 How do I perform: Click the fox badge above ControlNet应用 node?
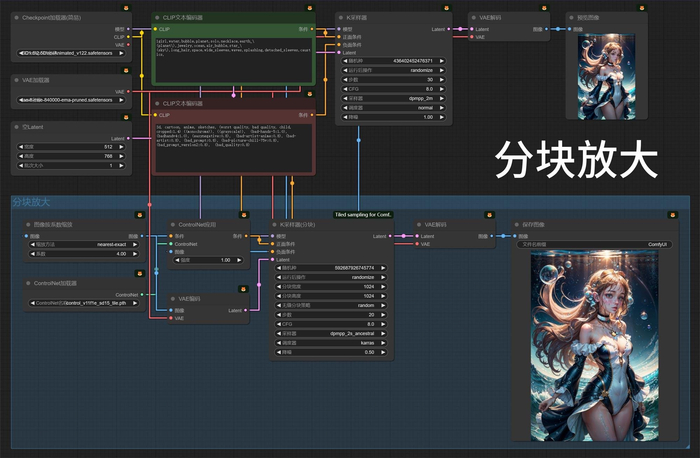pyautogui.click(x=244, y=215)
